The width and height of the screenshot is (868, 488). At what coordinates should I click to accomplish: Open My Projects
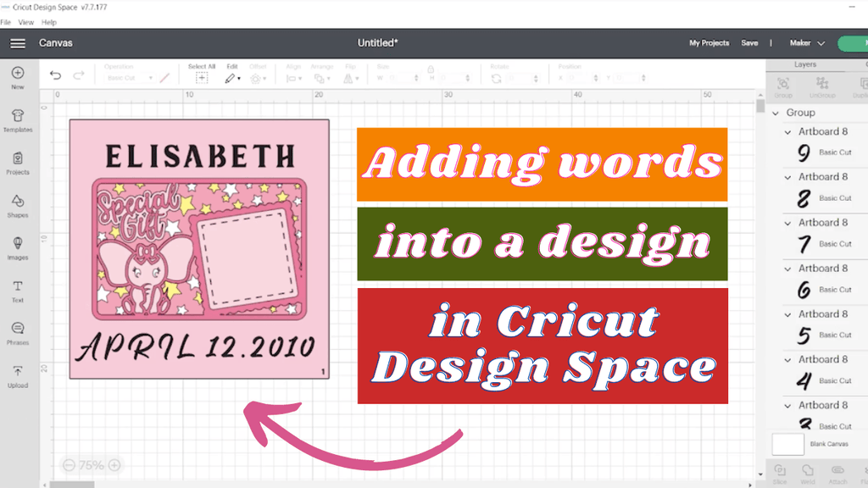(709, 42)
